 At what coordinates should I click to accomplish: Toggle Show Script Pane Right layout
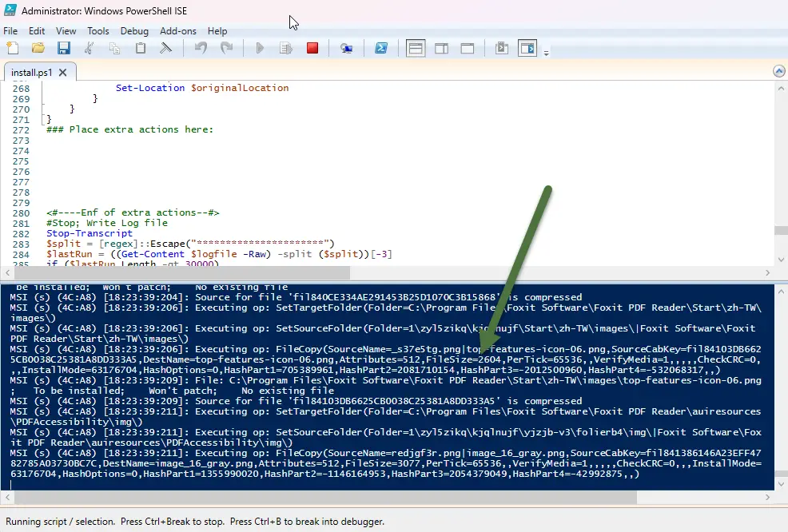click(442, 49)
